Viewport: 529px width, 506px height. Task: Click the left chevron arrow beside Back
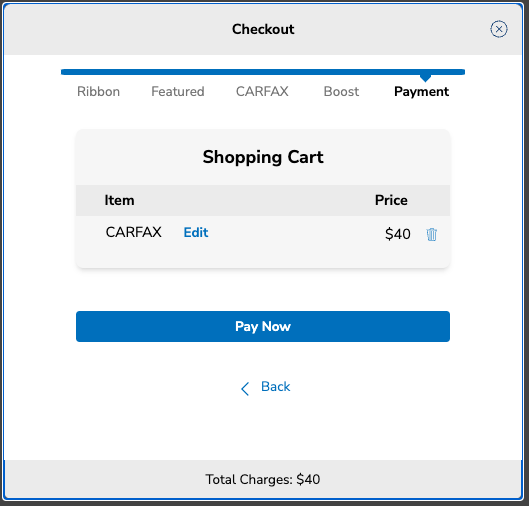245,389
